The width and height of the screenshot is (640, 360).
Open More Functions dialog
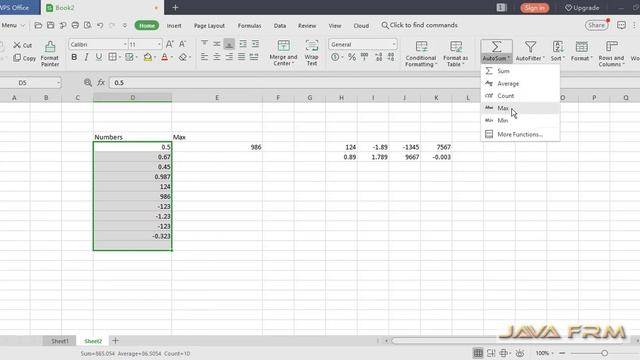[x=520, y=134]
